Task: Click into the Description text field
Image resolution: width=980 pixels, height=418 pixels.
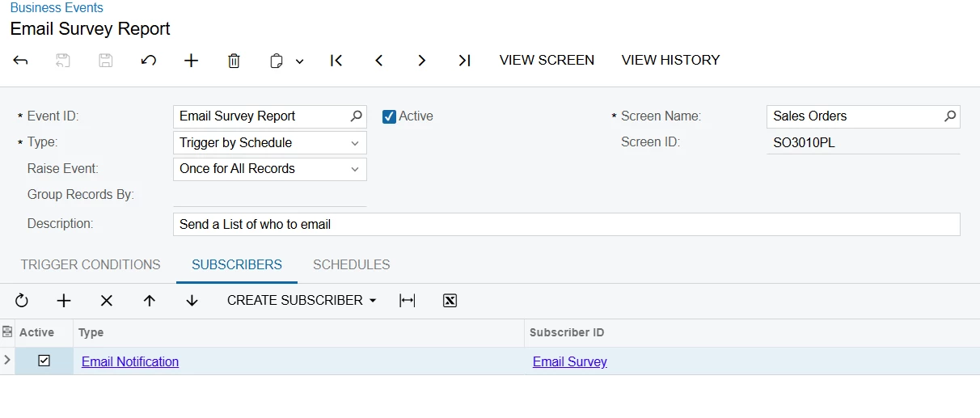Action: [566, 225]
